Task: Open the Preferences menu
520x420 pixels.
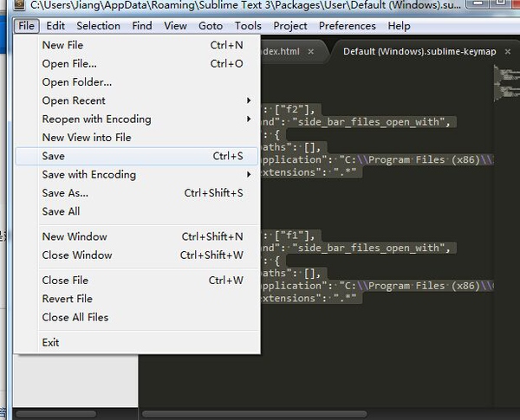Action: point(348,26)
